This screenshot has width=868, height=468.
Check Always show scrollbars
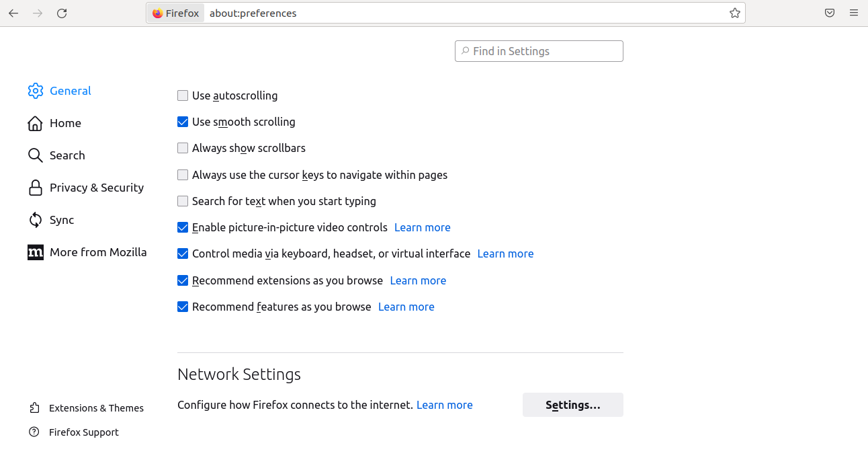coord(183,148)
